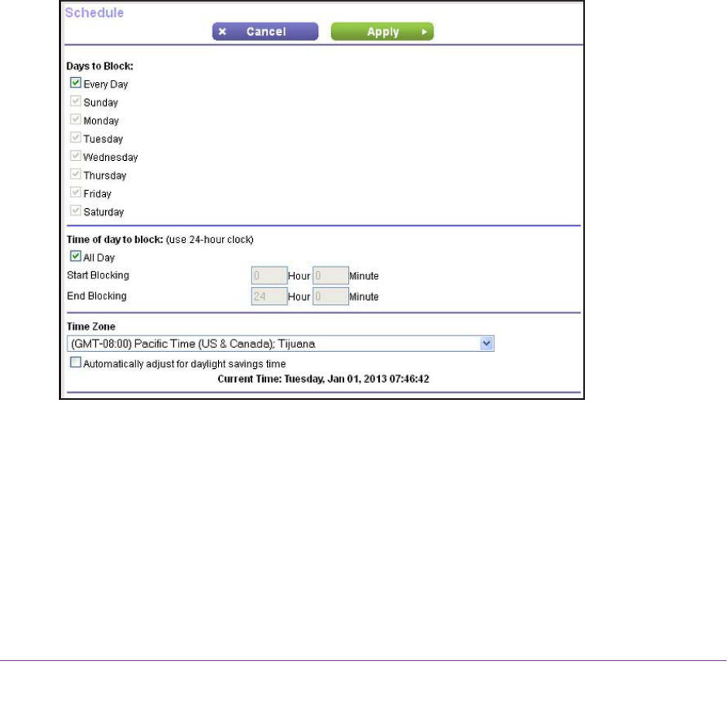728x713 pixels.
Task: Open the Time Zone dropdown
Action: tap(280, 344)
